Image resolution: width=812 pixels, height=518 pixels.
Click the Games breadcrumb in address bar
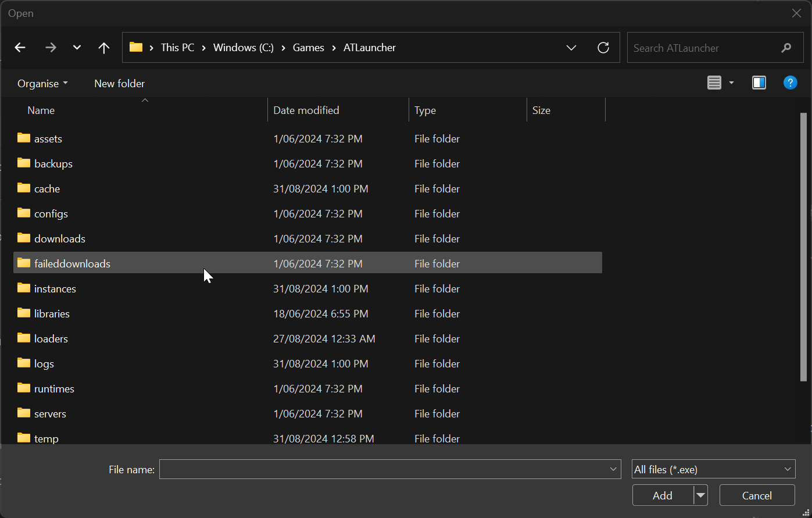309,47
